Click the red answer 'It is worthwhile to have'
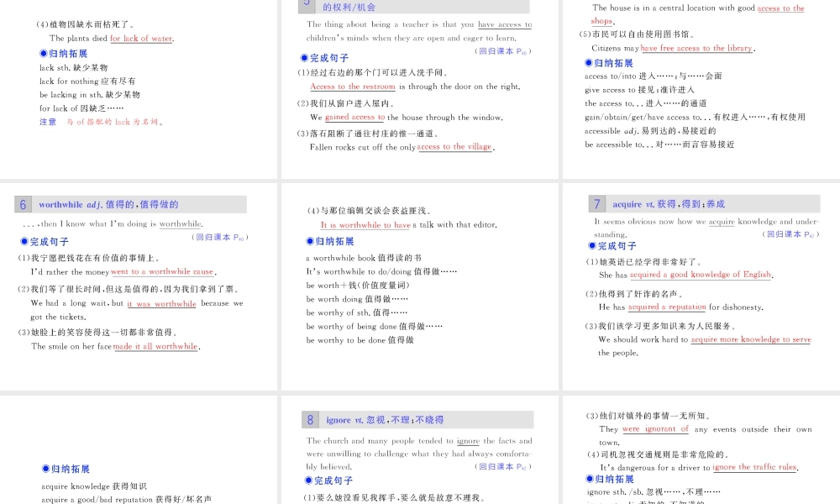Viewport: 840px width, 504px height. (365, 225)
